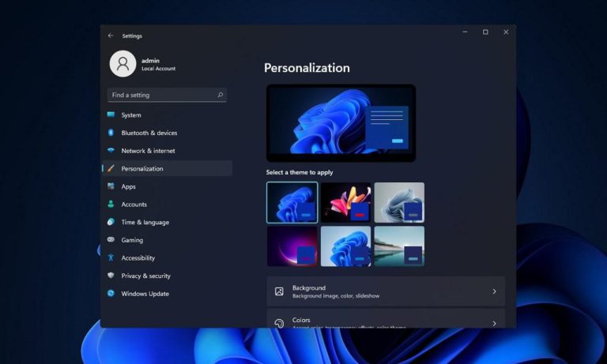Click the Time & language globe icon

point(111,222)
